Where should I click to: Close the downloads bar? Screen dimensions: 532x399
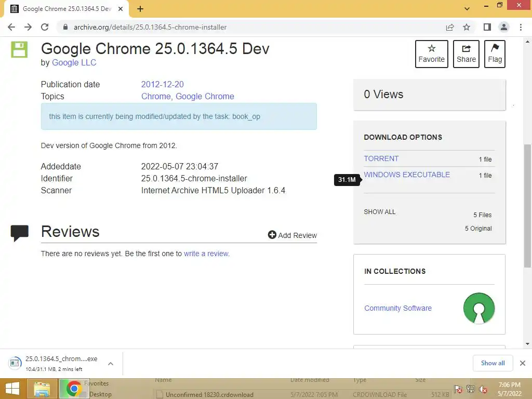523,363
